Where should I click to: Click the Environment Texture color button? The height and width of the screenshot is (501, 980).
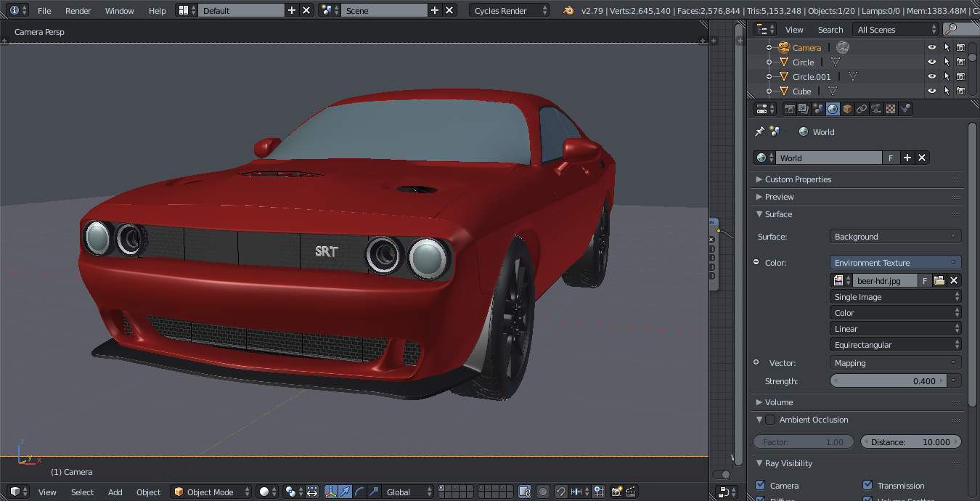click(x=896, y=262)
